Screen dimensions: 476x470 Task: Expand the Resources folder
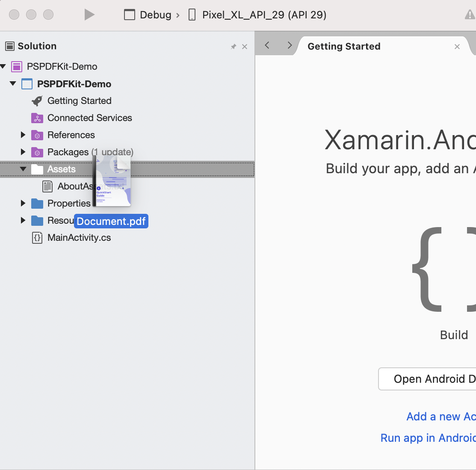(x=23, y=220)
